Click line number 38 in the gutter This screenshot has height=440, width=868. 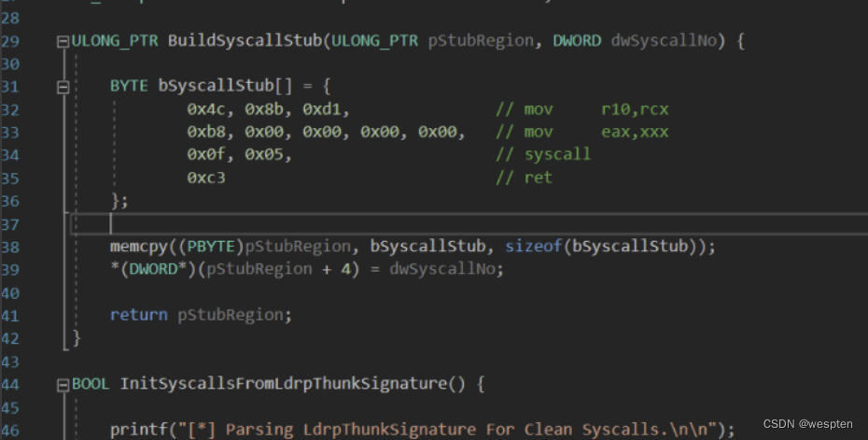(x=10, y=247)
